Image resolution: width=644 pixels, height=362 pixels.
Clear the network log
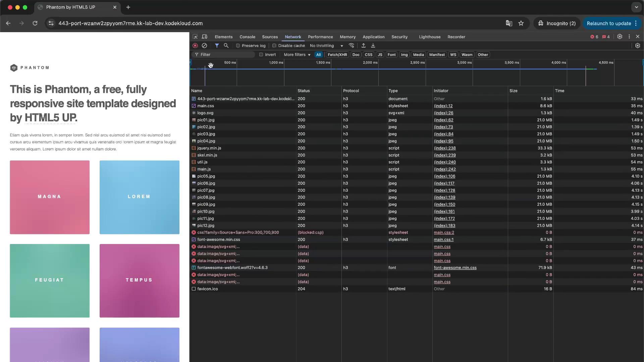204,46
